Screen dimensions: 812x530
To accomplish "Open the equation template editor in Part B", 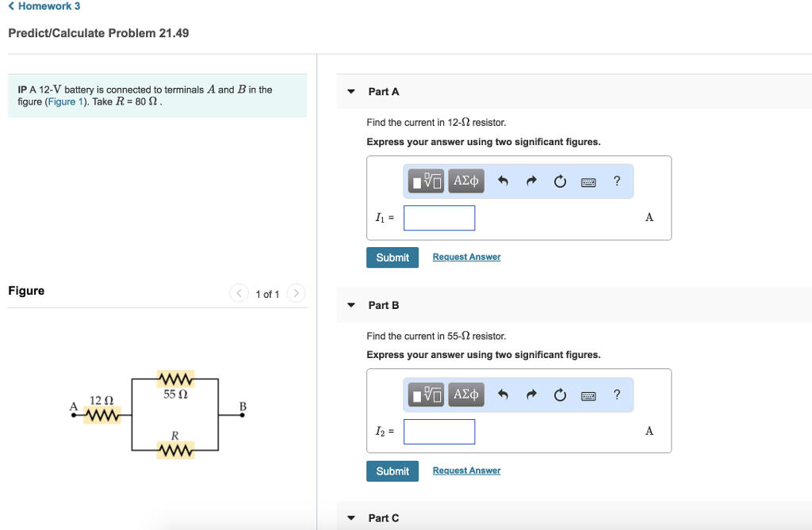I will pos(425,395).
